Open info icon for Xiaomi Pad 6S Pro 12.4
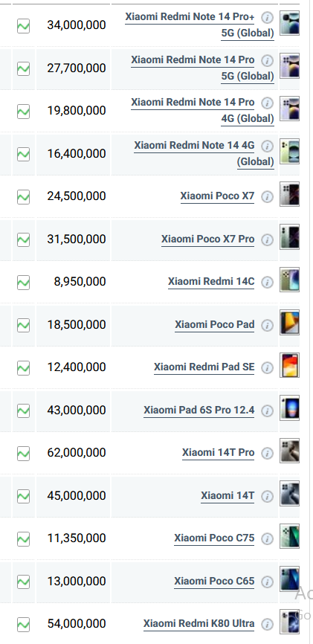Viewport: 313px width, 644px height. (268, 410)
